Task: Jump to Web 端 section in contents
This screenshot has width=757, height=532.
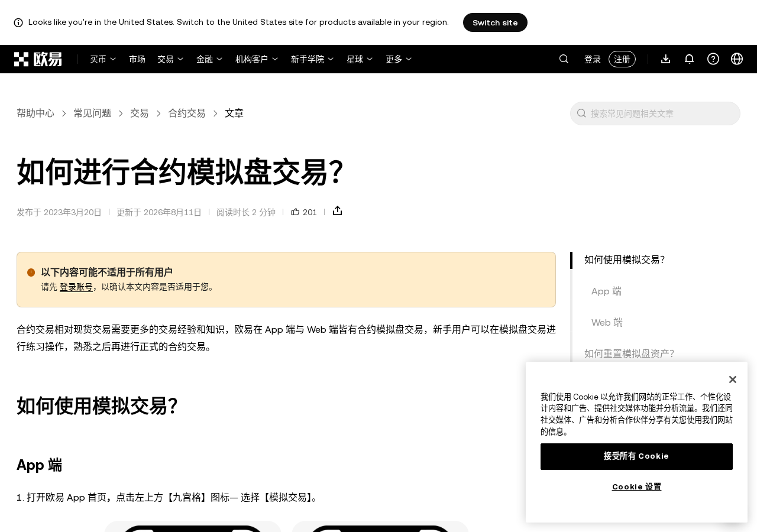Action: point(607,322)
